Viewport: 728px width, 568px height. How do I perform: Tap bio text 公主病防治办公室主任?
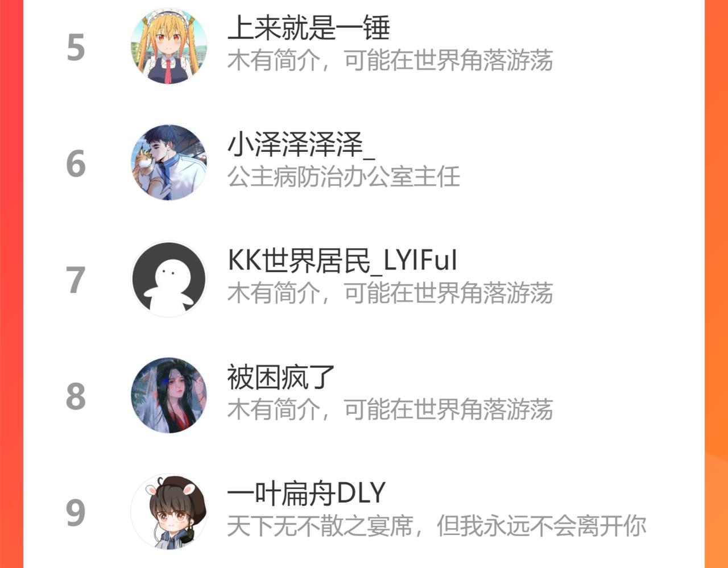[x=344, y=177]
